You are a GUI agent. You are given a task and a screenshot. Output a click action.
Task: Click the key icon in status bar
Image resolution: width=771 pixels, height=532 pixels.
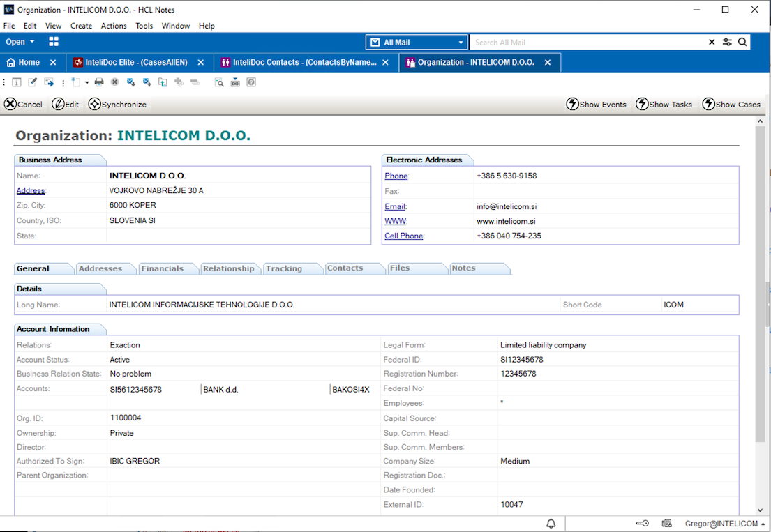coord(642,524)
